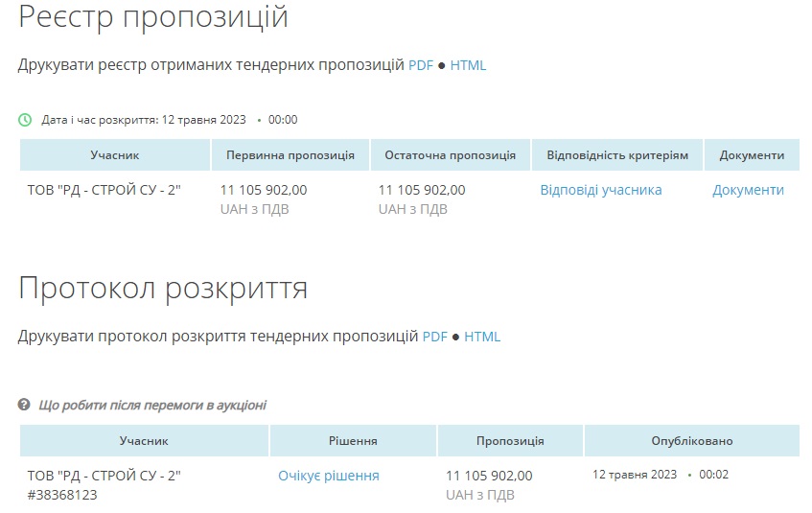Open HTML version of the proposals registry
The height and width of the screenshot is (513, 812).
click(468, 65)
